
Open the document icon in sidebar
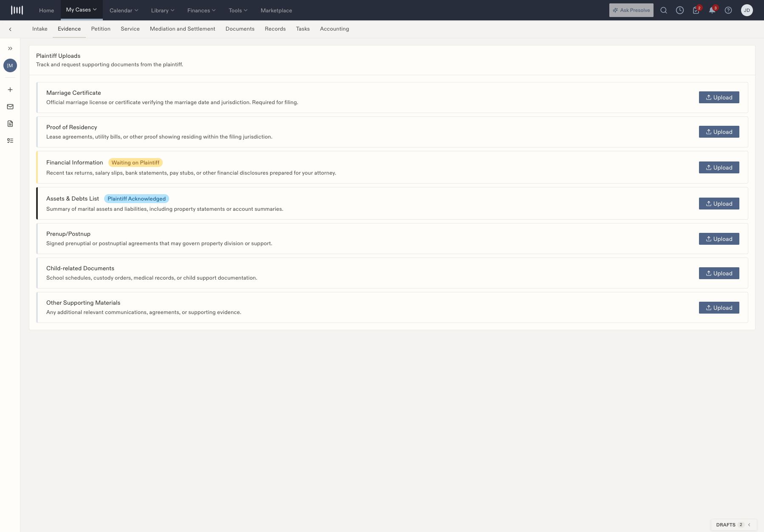(x=10, y=124)
